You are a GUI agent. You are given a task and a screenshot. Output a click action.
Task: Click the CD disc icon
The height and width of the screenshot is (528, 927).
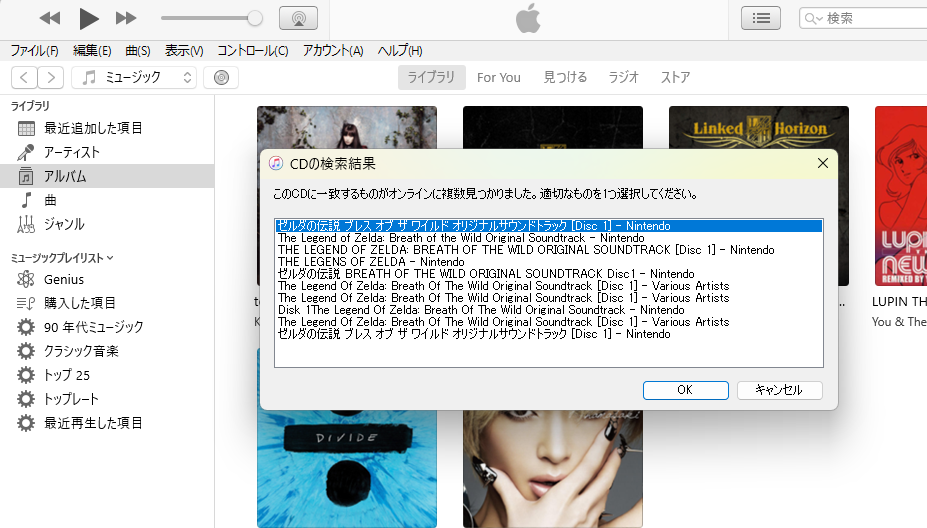[x=221, y=78]
